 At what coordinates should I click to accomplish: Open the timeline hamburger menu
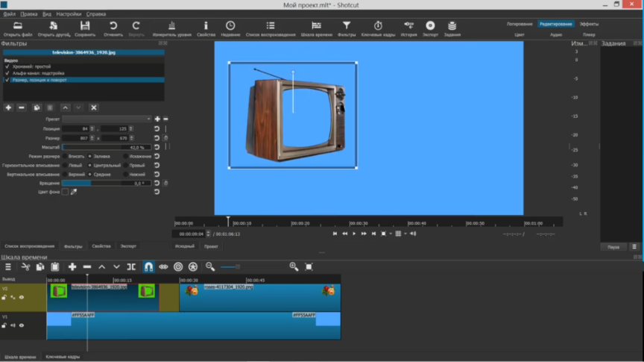tap(7, 266)
